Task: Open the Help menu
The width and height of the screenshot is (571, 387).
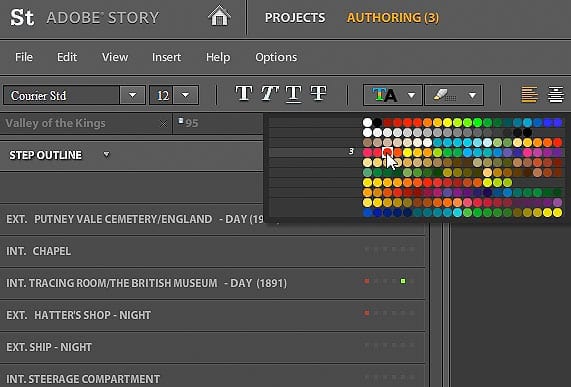Action: [x=218, y=57]
